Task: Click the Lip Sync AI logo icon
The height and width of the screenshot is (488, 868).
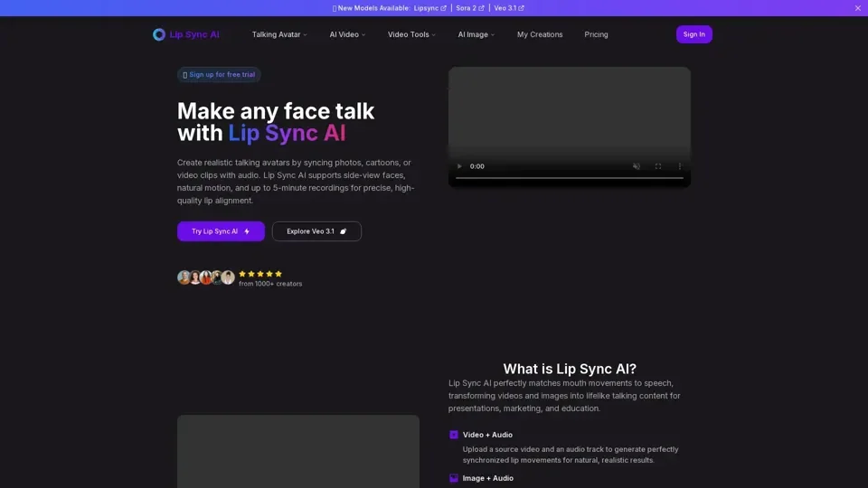Action: (x=159, y=34)
